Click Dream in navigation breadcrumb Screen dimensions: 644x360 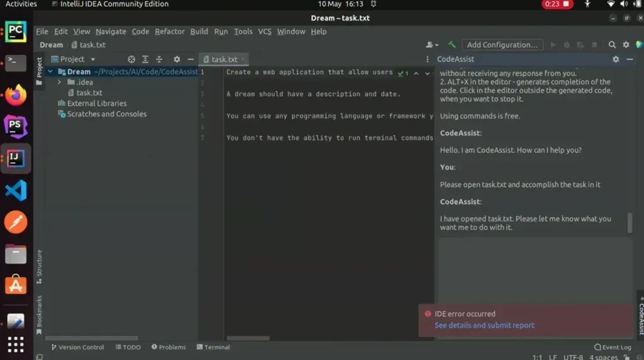pyautogui.click(x=52, y=45)
